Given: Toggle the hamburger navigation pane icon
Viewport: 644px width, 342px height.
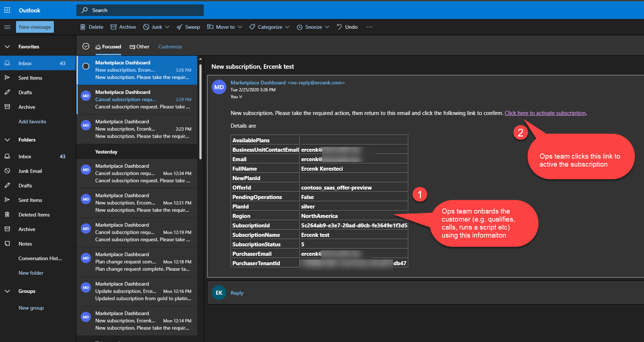Looking at the screenshot, I should click(7, 27).
